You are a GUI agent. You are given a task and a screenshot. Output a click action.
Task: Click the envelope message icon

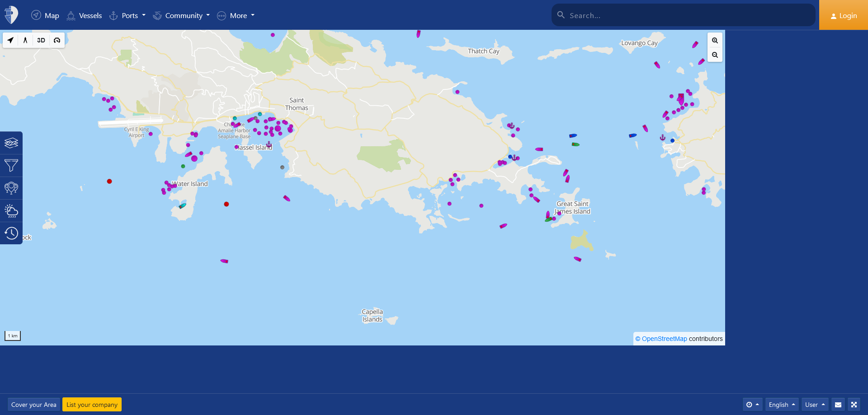pos(838,405)
